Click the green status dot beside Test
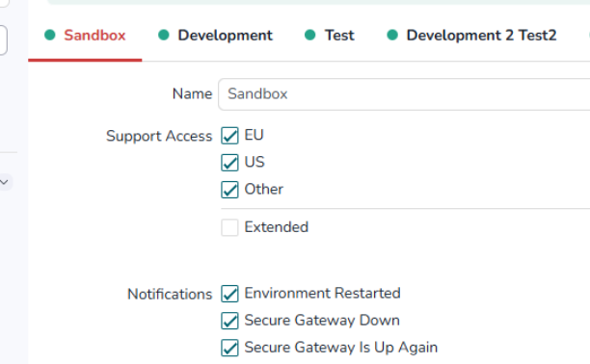The height and width of the screenshot is (364, 590). pyautogui.click(x=310, y=35)
